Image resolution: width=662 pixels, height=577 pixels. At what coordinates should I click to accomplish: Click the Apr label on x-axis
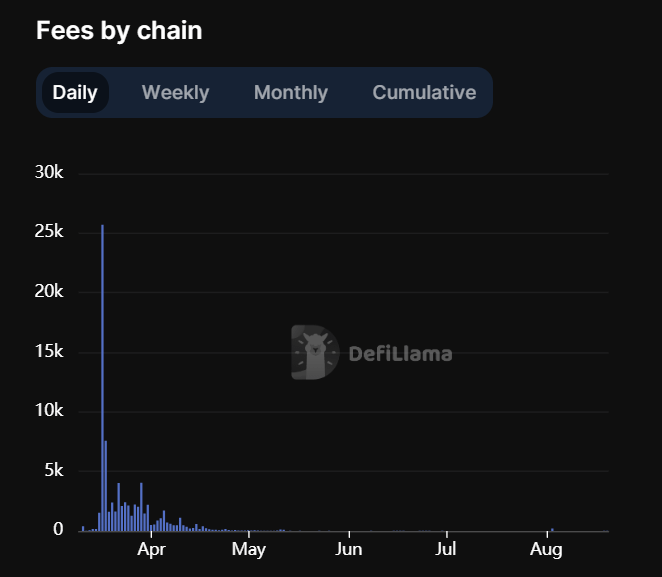pos(151,549)
